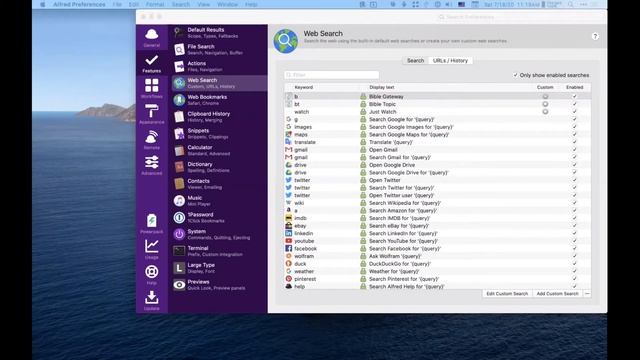Open the Help section in sidebar
The height and width of the screenshot is (360, 640).
tap(151, 275)
